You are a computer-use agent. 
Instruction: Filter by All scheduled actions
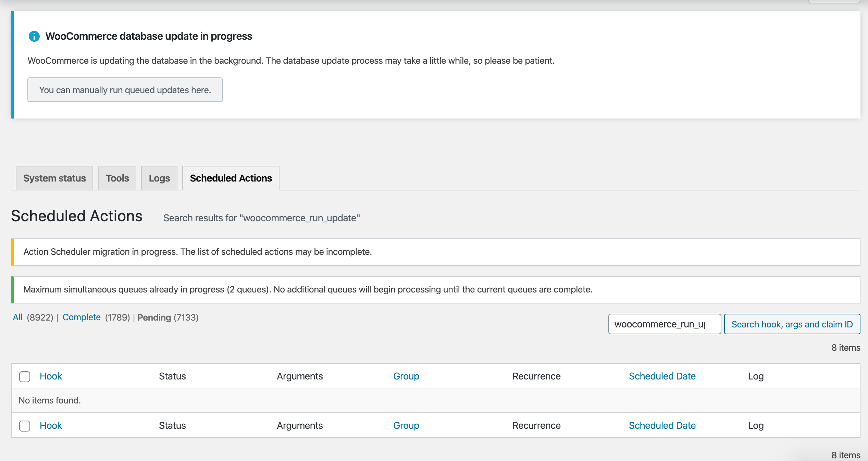pyautogui.click(x=17, y=317)
